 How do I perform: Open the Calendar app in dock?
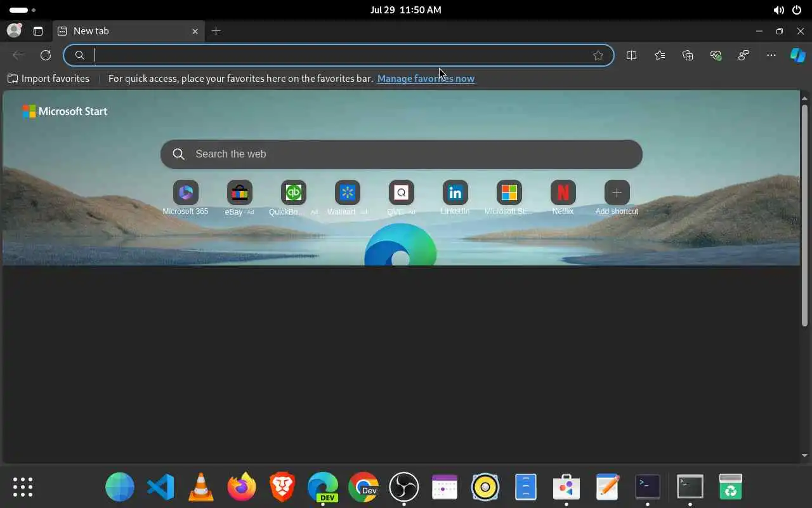445,487
